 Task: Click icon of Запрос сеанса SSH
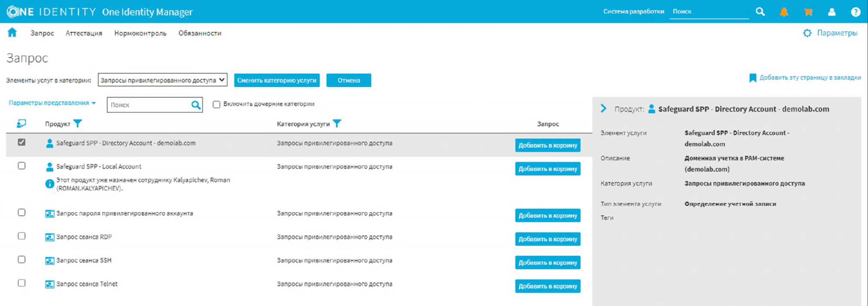50,260
